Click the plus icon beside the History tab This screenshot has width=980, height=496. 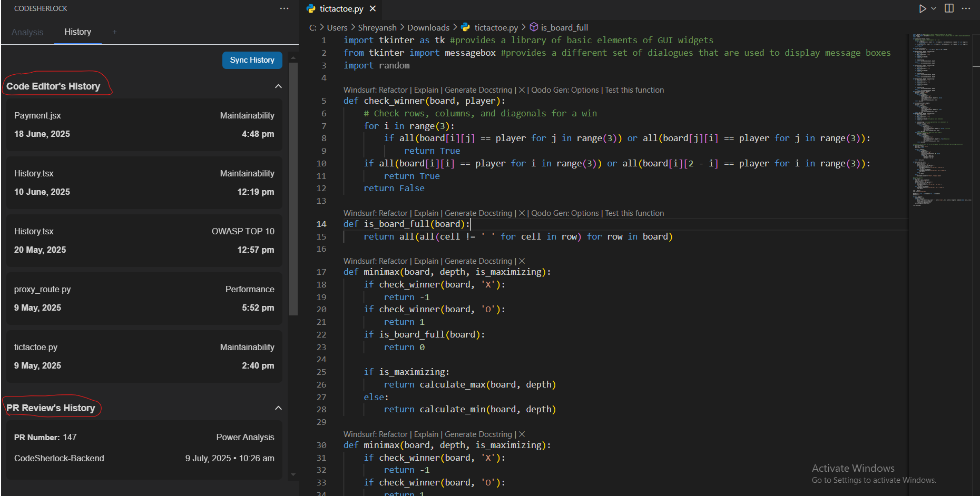click(x=114, y=32)
